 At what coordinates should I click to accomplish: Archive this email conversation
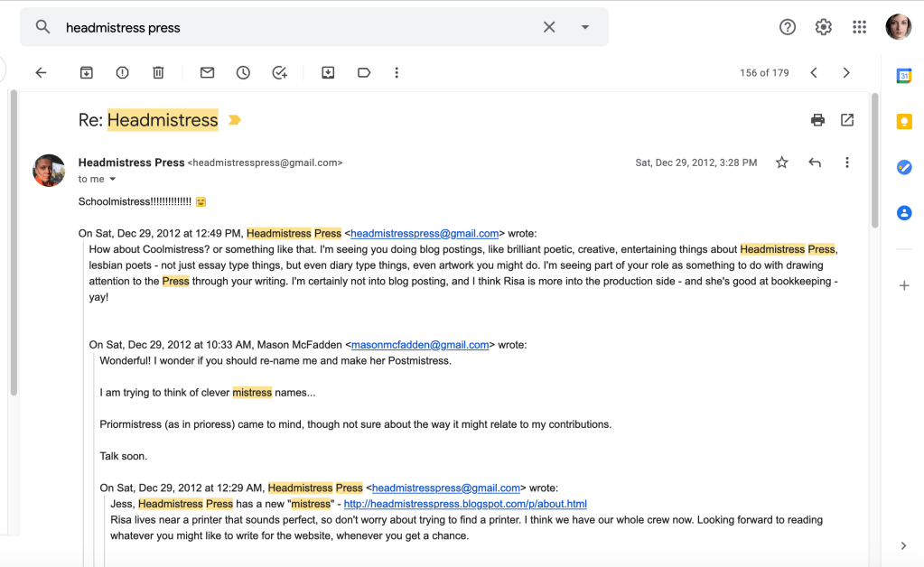coord(87,73)
